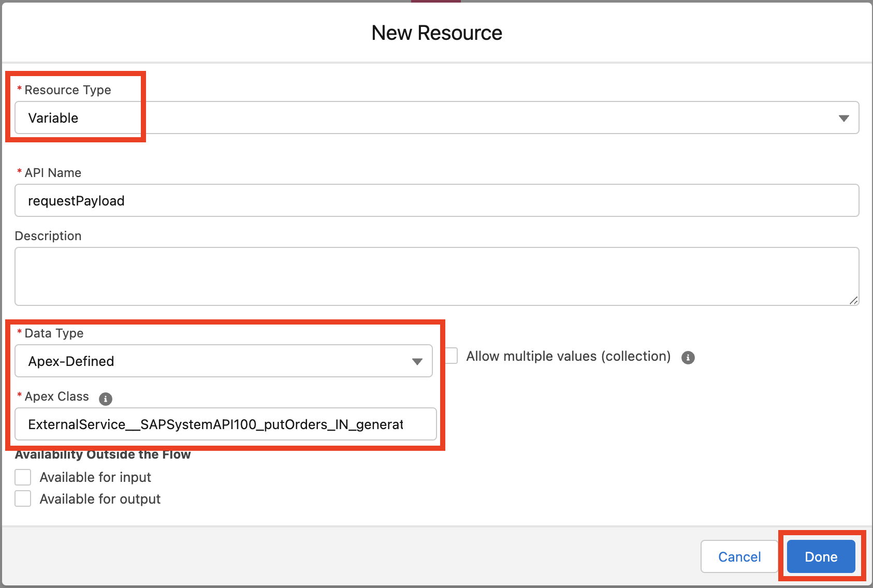Click Cancel to discard the resource
The image size is (873, 588).
pos(739,557)
